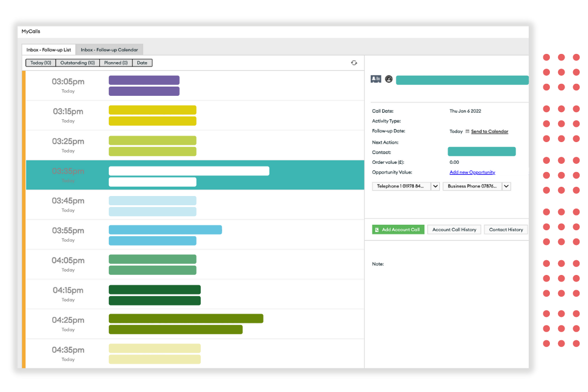
Task: Open Account Call History
Action: 454,230
